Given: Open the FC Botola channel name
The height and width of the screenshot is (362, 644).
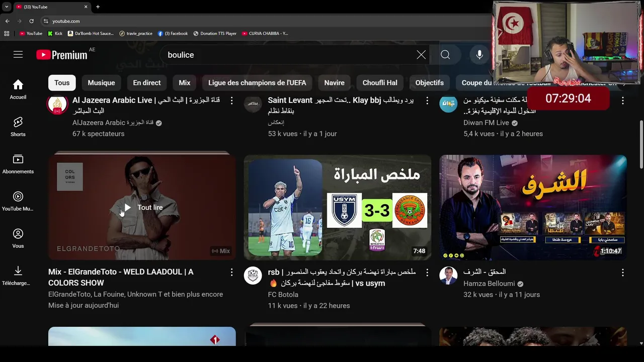Looking at the screenshot, I should pos(283,295).
